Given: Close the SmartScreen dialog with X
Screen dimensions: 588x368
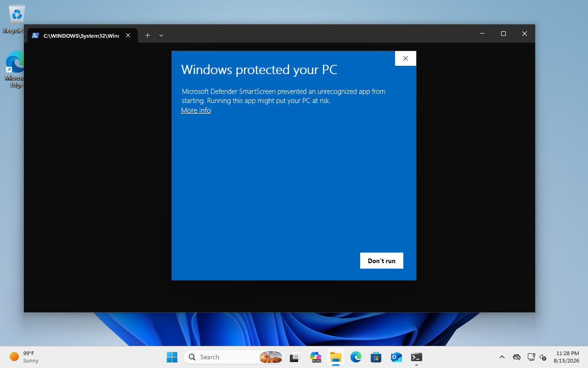Looking at the screenshot, I should pos(405,58).
